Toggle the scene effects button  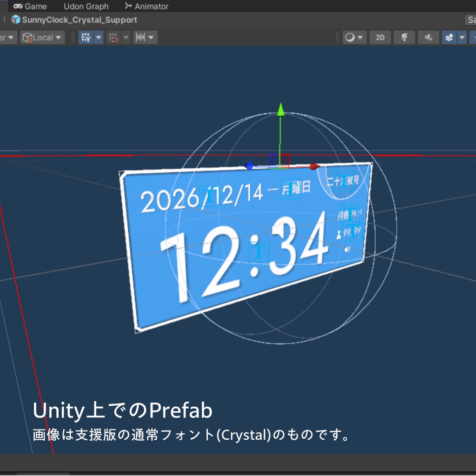449,38
